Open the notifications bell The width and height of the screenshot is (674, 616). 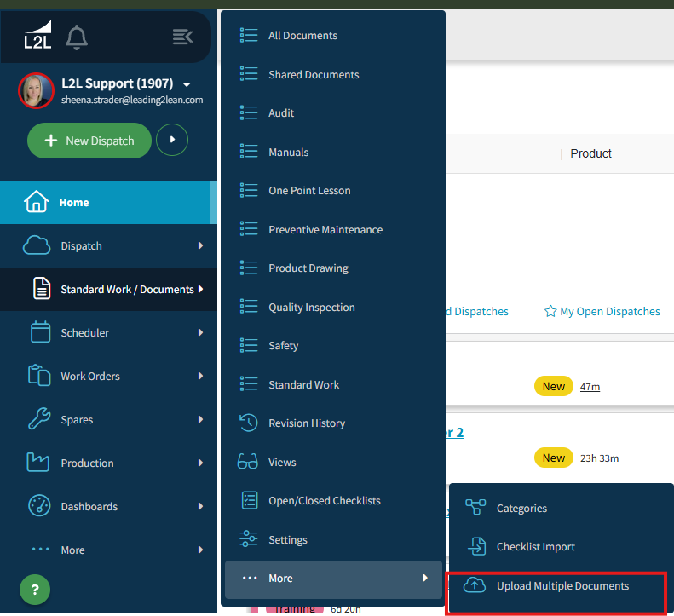(77, 37)
